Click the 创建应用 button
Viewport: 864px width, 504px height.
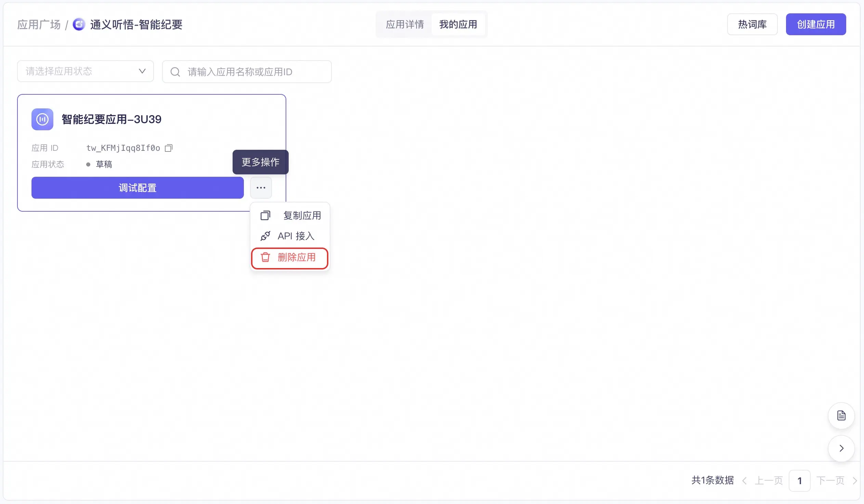click(815, 24)
